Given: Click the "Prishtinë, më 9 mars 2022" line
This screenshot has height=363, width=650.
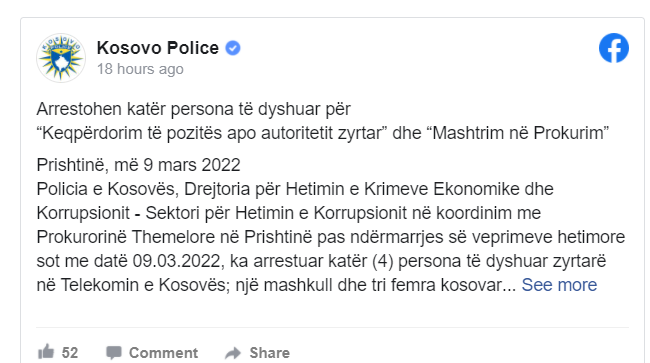Looking at the screenshot, I should (138, 165).
